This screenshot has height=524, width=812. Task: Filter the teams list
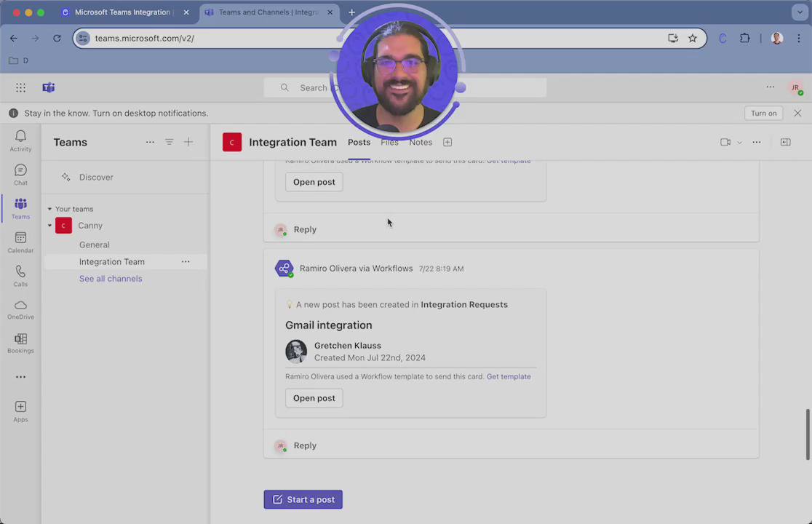click(170, 142)
